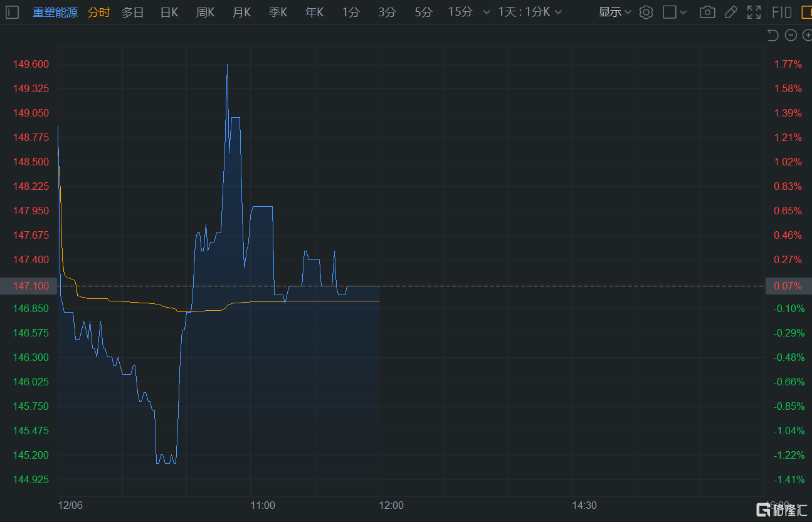Enter fullscreen chart mode
Image resolution: width=812 pixels, height=522 pixels.
[x=754, y=12]
